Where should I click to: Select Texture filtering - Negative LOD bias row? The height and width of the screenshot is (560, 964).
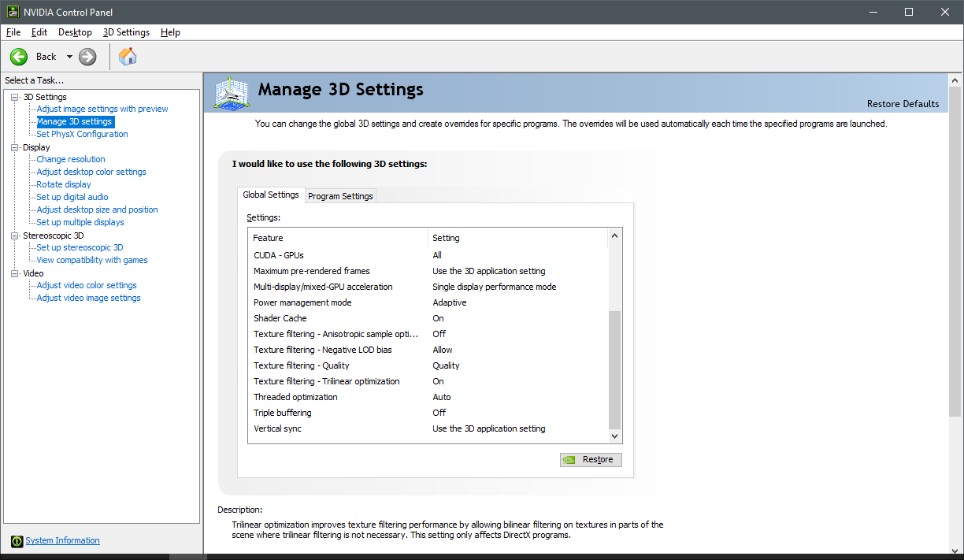click(428, 350)
